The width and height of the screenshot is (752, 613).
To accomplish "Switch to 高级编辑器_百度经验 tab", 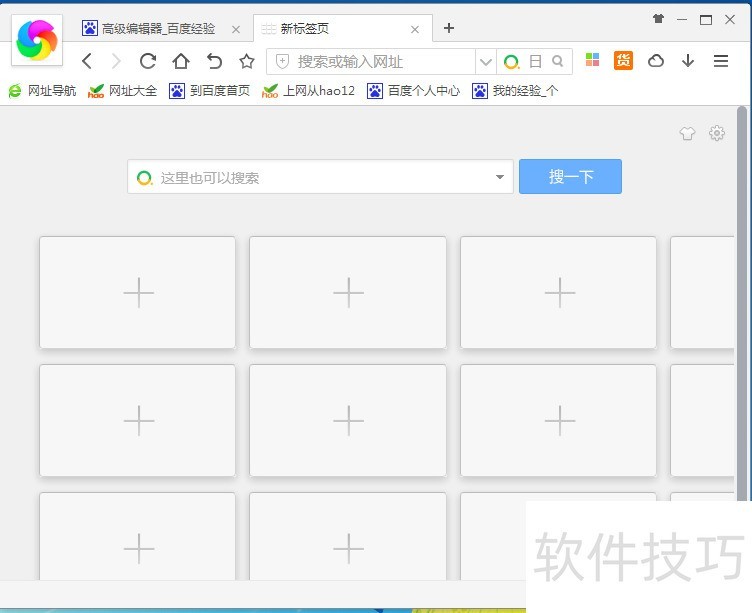I will (x=158, y=29).
